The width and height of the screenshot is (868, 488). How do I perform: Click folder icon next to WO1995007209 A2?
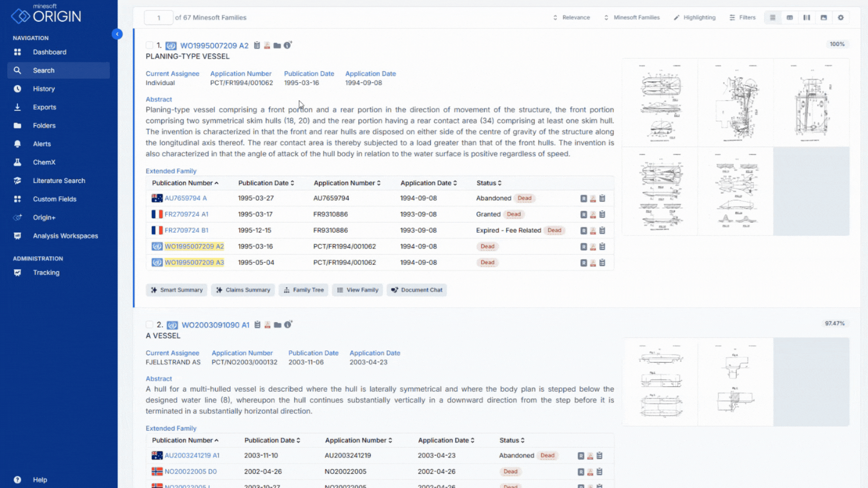click(x=277, y=46)
